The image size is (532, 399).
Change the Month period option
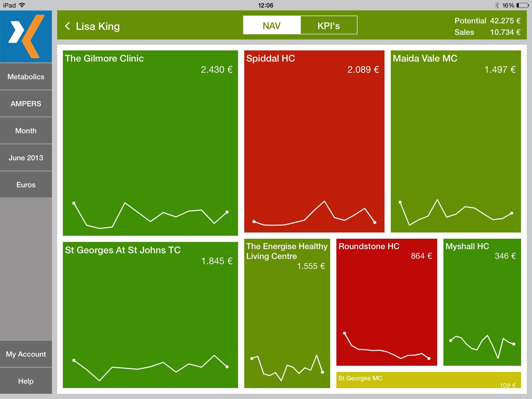point(26,131)
